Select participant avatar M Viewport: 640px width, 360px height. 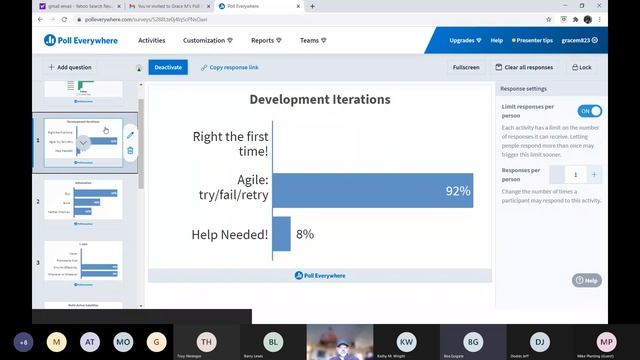click(57, 342)
